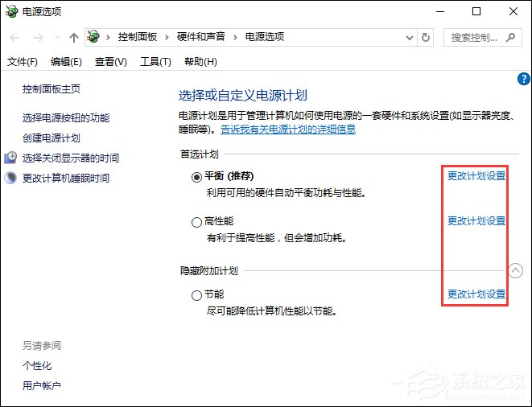Open the 编辑(E) menu
Viewport: 532px width, 407px height.
tap(66, 62)
